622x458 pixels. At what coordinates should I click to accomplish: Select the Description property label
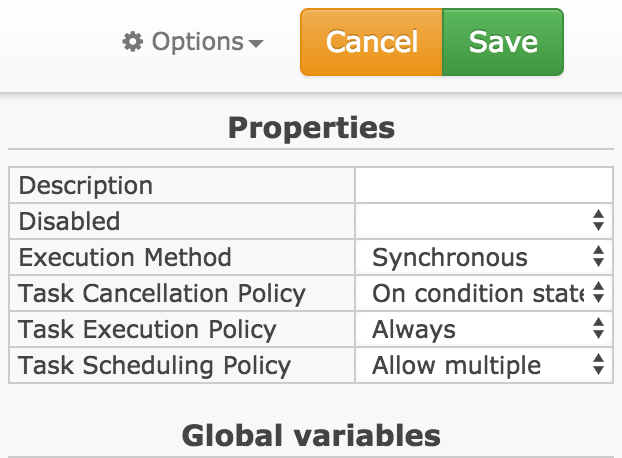86,186
